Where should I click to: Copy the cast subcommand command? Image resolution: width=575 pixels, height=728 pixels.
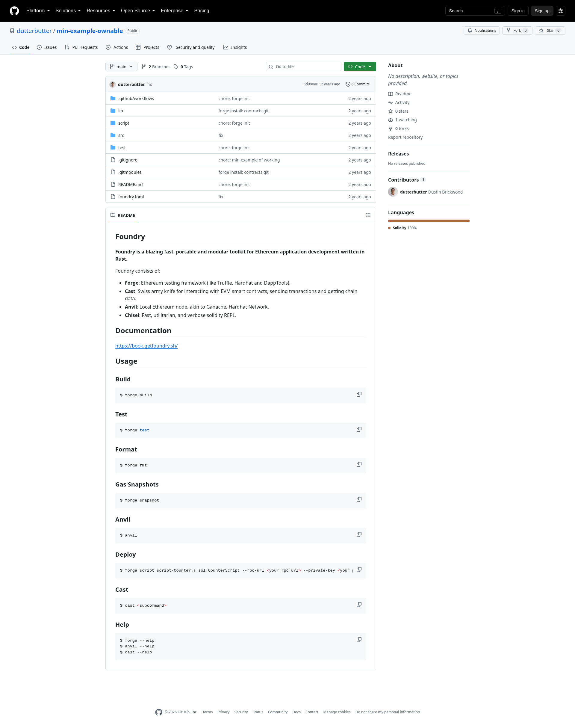tap(359, 605)
